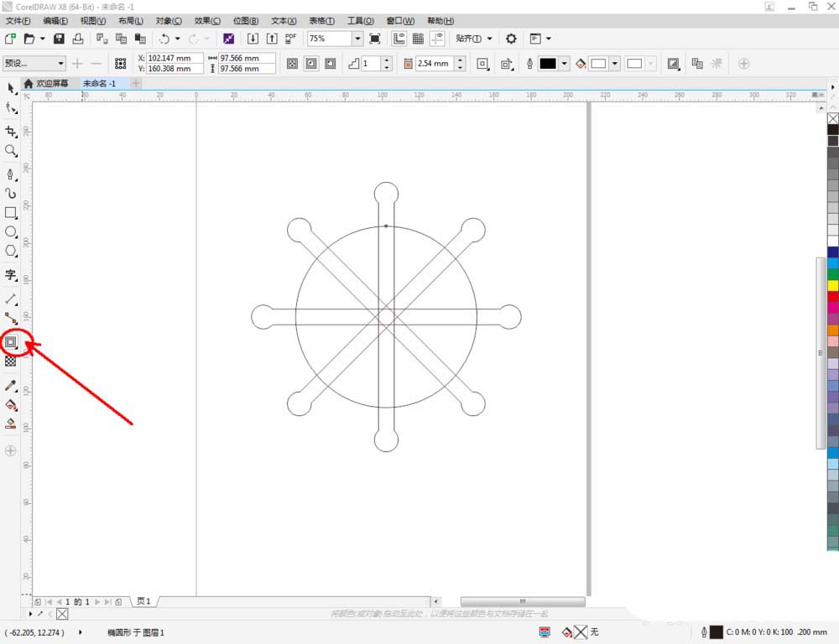The width and height of the screenshot is (839, 644).
Task: Switch to the Welcome Screen tab
Action: (46, 84)
